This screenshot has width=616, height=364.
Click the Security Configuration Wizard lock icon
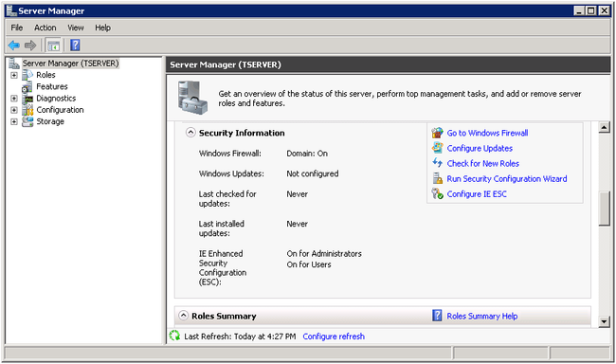(437, 178)
